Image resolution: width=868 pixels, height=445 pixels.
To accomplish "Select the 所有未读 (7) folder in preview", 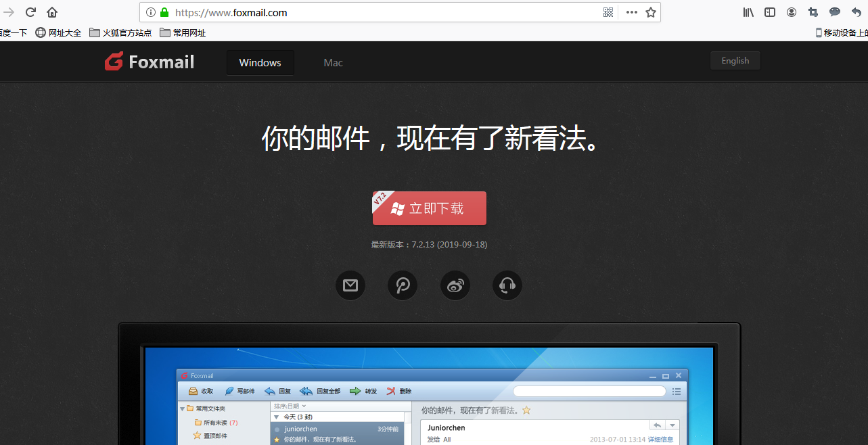I will pos(216,423).
